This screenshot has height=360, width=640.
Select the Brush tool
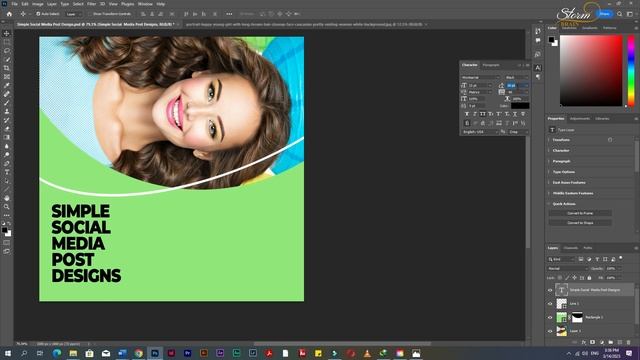pos(7,102)
